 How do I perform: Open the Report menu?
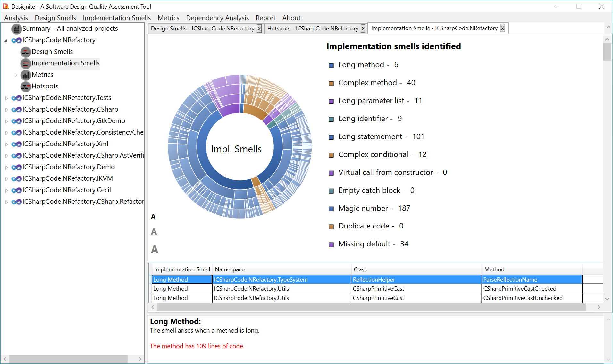[265, 18]
